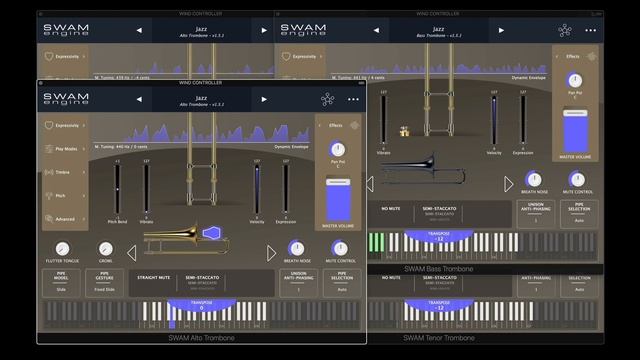Select next instrument with right triangle in Alto window

[x=271, y=253]
